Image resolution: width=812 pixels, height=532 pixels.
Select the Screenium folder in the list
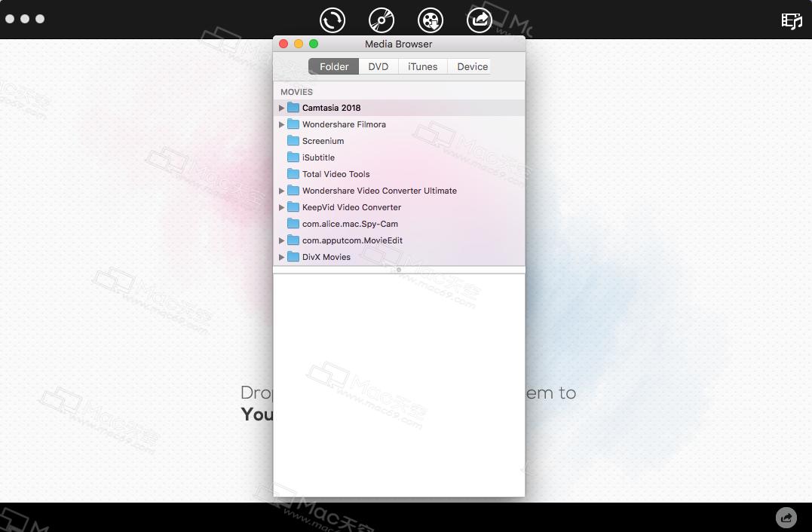coord(323,141)
